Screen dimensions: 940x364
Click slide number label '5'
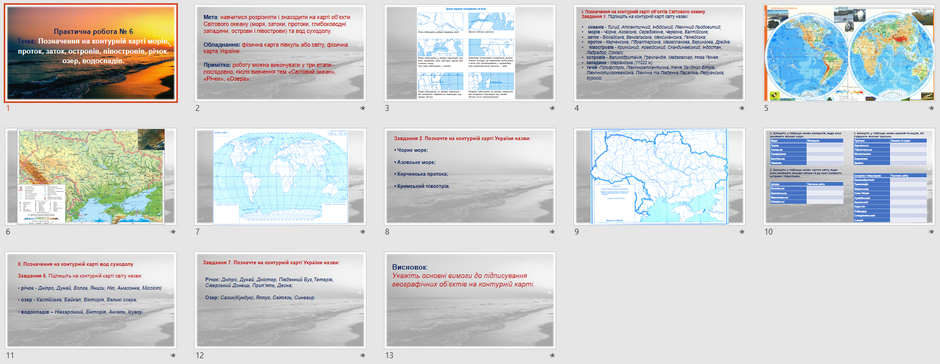coord(766,109)
